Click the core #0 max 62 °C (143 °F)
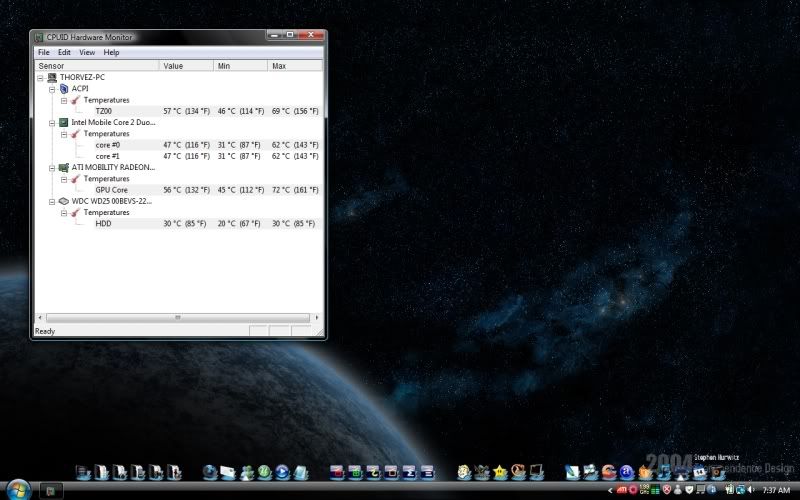Viewport: 800px width, 500px height. point(295,145)
